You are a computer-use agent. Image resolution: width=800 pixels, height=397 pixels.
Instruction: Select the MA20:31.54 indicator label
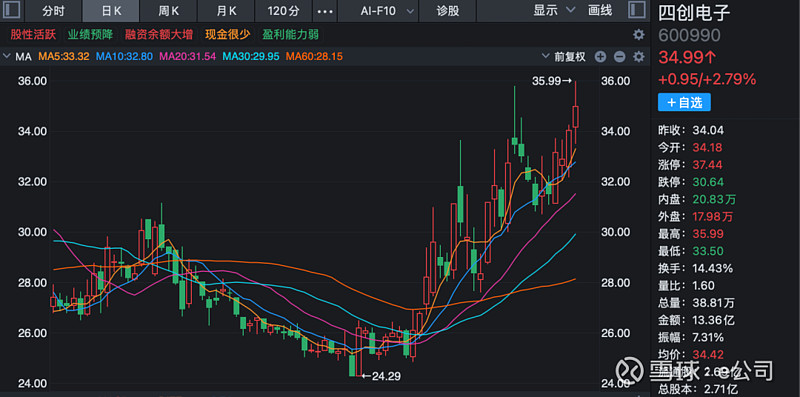click(188, 57)
